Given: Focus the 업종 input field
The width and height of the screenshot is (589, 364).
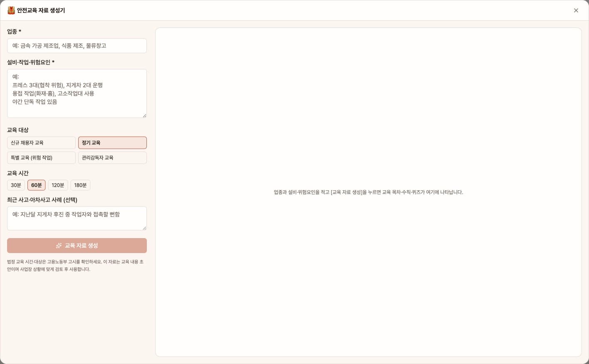Looking at the screenshot, I should point(77,46).
